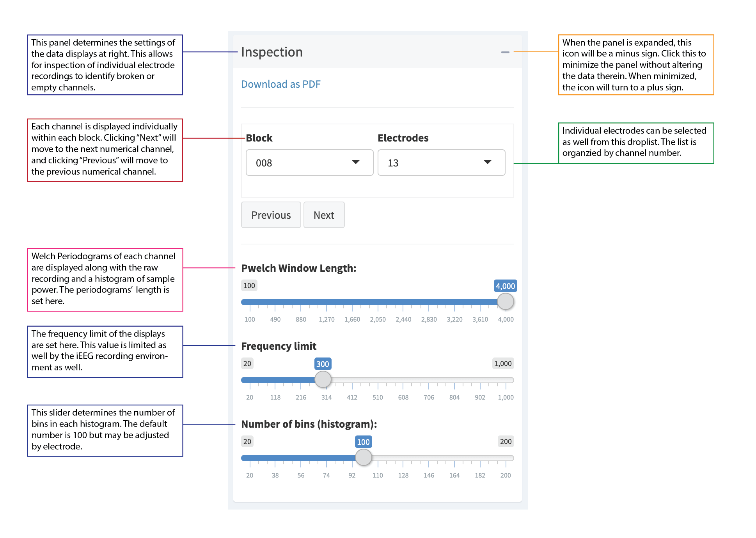Open the Electrodes dropdown showing 13
756x538 pixels.
[441, 163]
